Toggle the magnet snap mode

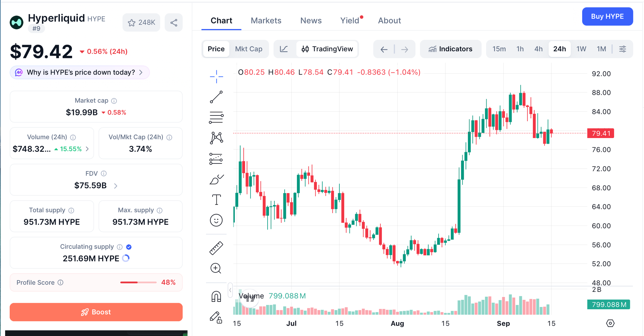(216, 296)
